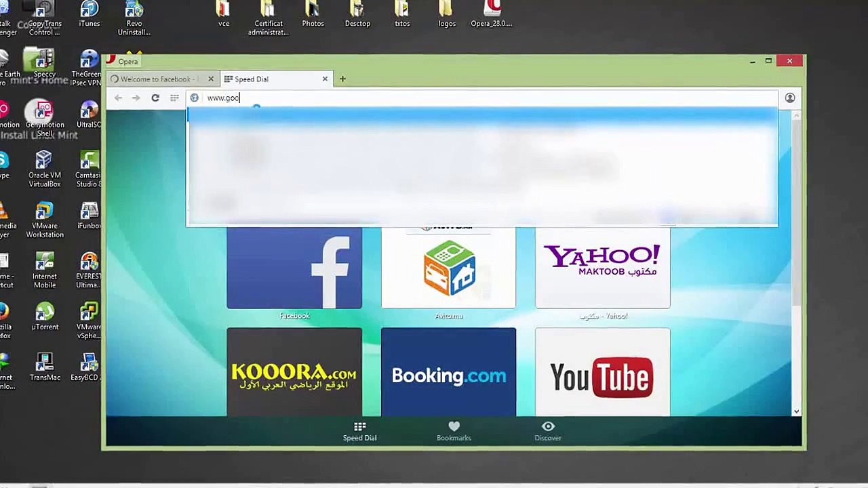Open iTunes desktop icon
Viewport: 868px width, 488px height.
(90, 14)
